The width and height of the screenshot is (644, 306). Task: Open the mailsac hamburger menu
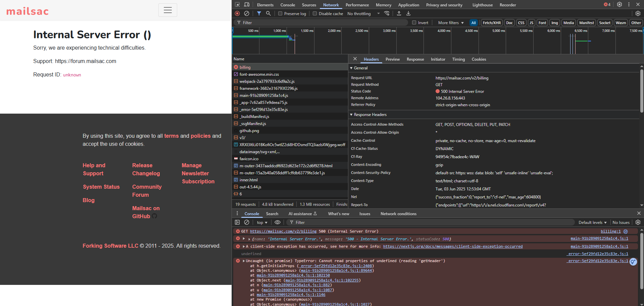point(167,10)
